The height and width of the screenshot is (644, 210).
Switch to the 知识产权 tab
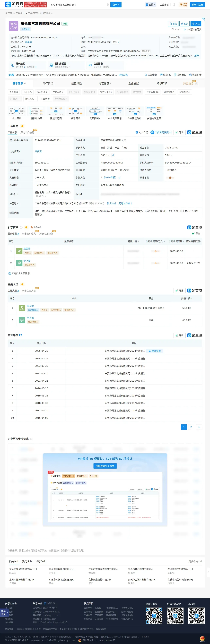(162, 84)
